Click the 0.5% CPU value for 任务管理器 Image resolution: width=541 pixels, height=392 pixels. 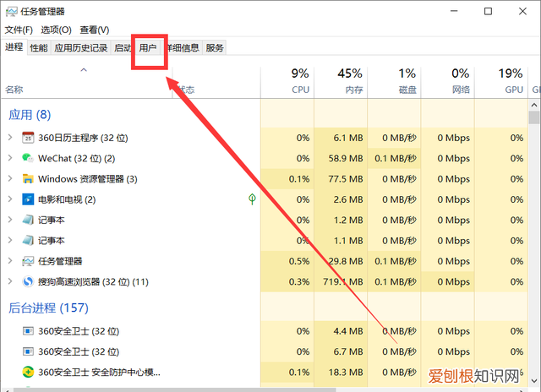coord(299,261)
